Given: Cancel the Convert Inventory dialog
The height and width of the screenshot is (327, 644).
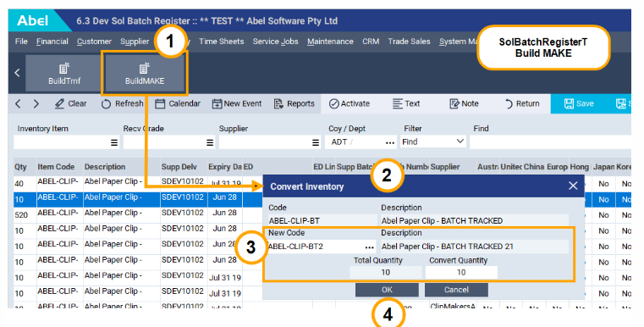Looking at the screenshot, I should tap(456, 290).
